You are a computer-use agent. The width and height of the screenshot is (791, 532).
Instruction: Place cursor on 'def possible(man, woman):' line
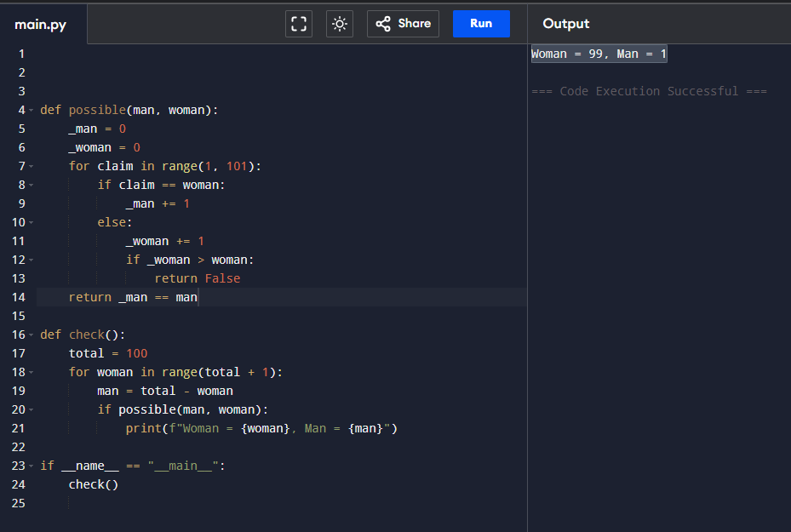pyautogui.click(x=129, y=110)
